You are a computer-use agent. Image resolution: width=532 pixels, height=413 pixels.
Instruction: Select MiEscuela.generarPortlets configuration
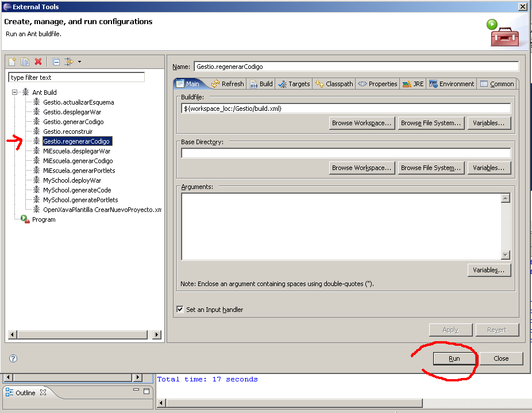pos(79,171)
